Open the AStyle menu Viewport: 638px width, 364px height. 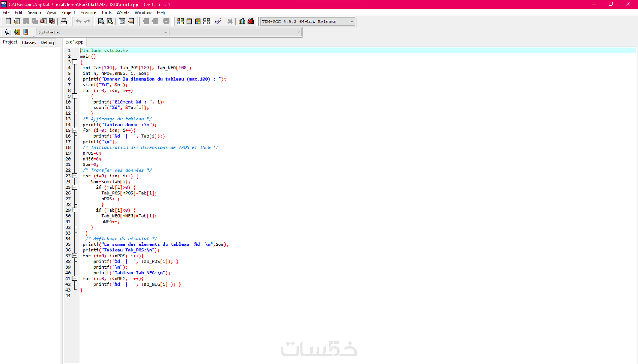123,12
